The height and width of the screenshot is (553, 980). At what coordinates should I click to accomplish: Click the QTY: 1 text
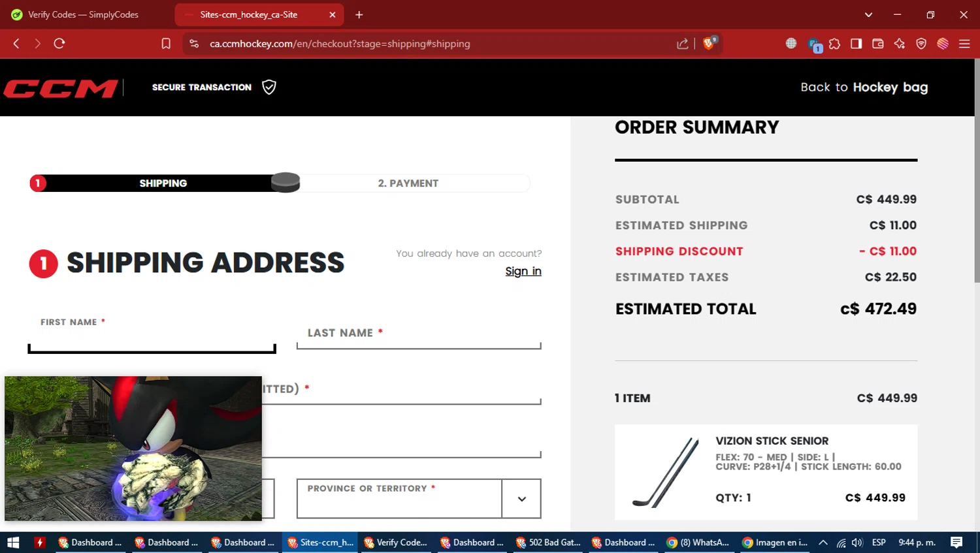(733, 498)
